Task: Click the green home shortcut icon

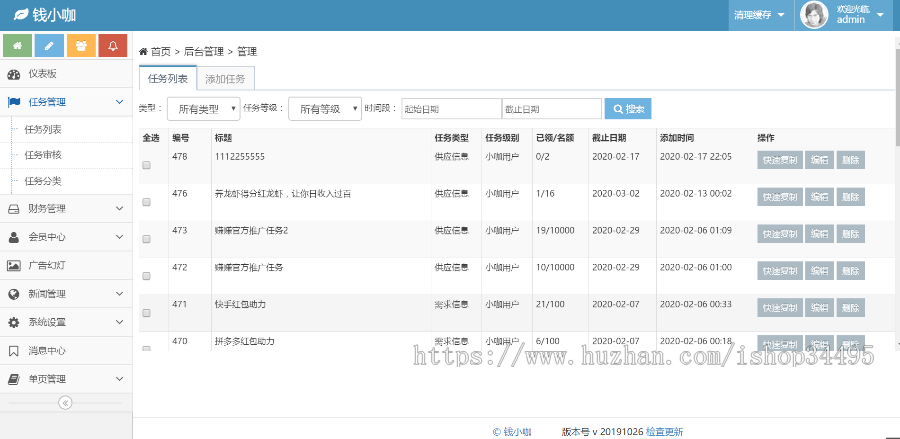Action: point(17,46)
